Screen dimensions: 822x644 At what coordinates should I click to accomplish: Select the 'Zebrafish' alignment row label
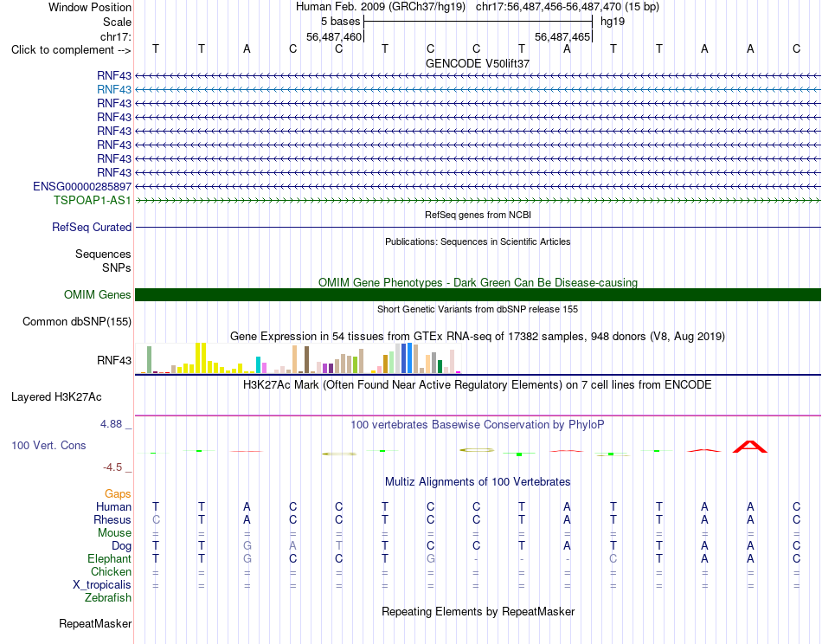(108, 598)
